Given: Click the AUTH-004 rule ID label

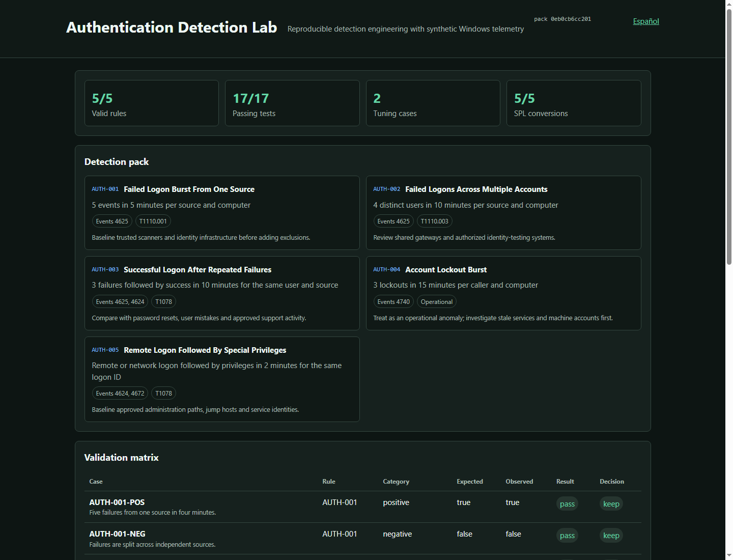Looking at the screenshot, I should pyautogui.click(x=387, y=269).
